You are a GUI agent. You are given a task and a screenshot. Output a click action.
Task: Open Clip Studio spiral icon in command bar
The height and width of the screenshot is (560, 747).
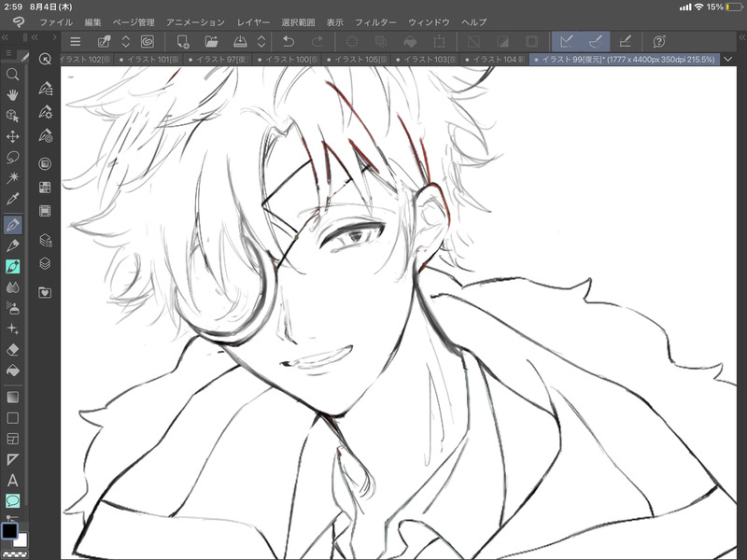(148, 41)
